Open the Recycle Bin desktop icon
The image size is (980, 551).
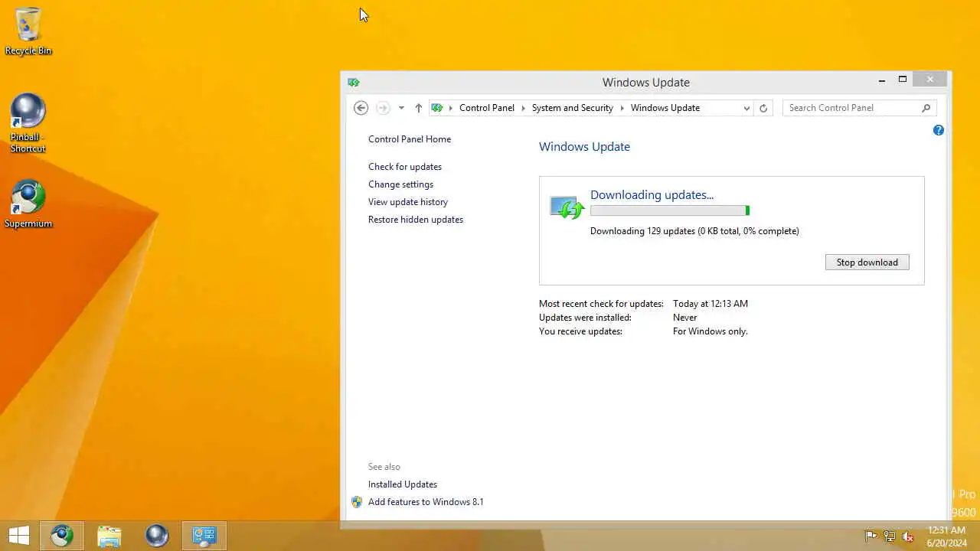tap(28, 31)
